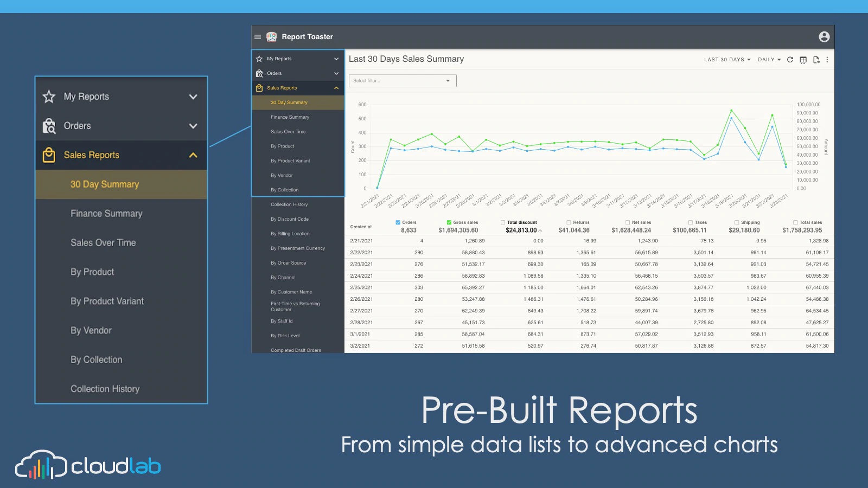Click the 3/2/2021 date row cell
Viewport: 868px width, 488px height.
(360, 345)
